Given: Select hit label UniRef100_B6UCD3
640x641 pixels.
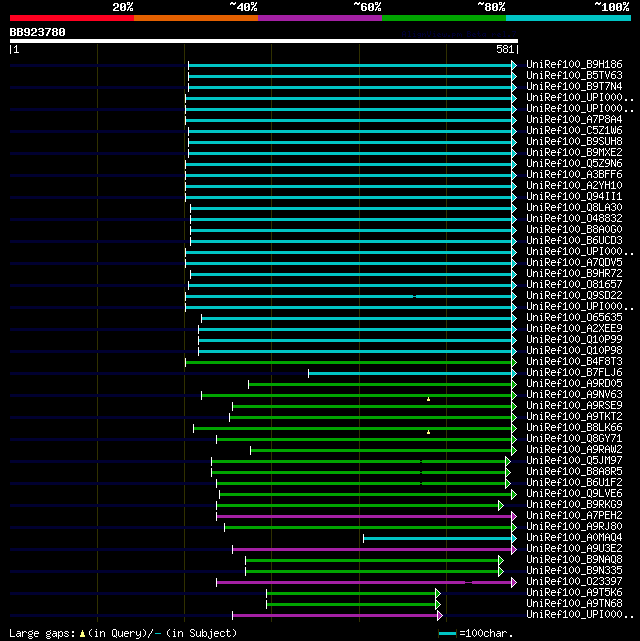Looking at the screenshot, I should [x=574, y=240].
